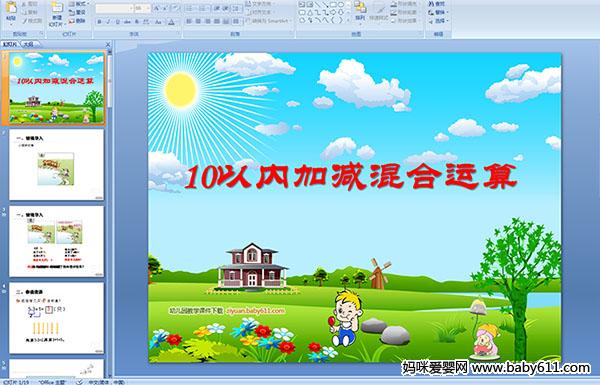Toggle Align Text Right
This screenshot has height=385, width=600.
click(x=208, y=21)
